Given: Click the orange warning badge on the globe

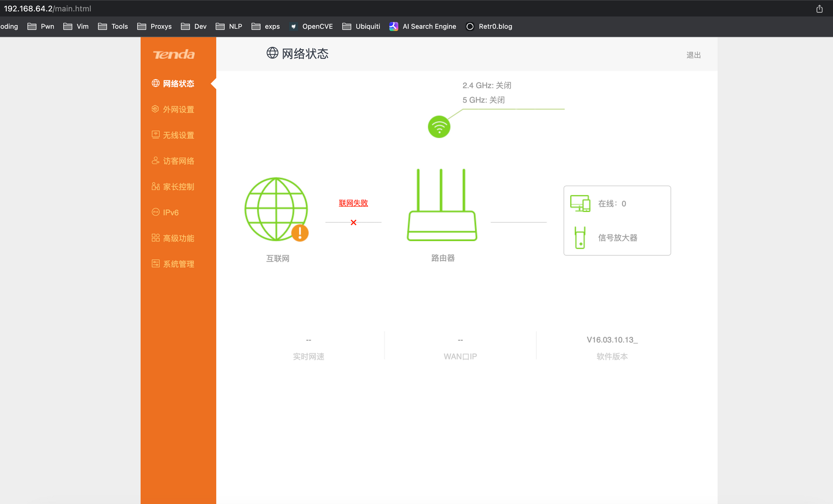Looking at the screenshot, I should (x=300, y=233).
